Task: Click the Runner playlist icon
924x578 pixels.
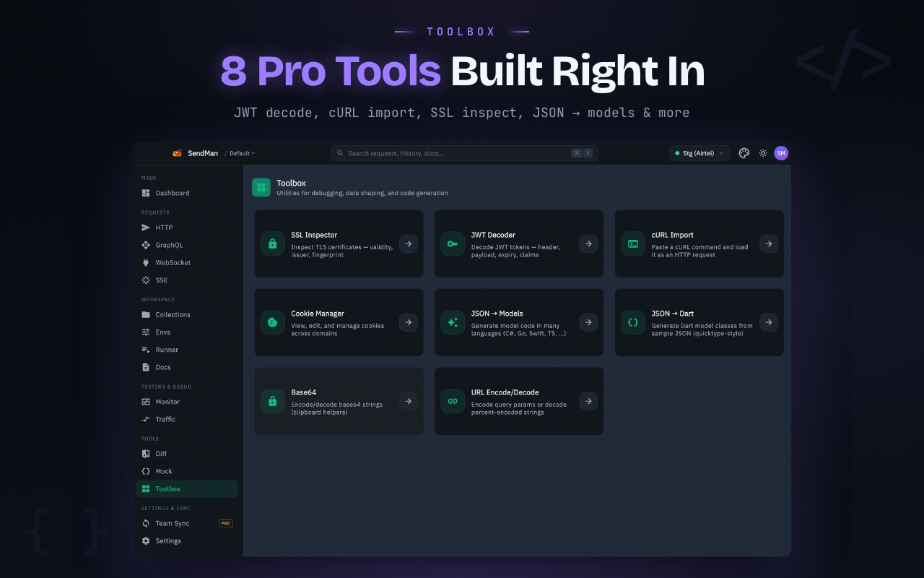Action: (x=146, y=350)
